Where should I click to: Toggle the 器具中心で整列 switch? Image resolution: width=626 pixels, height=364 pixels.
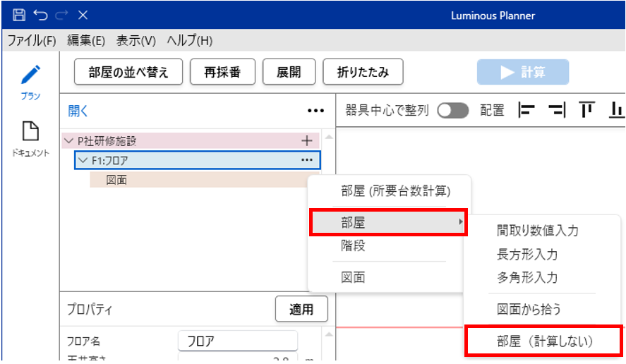click(453, 111)
